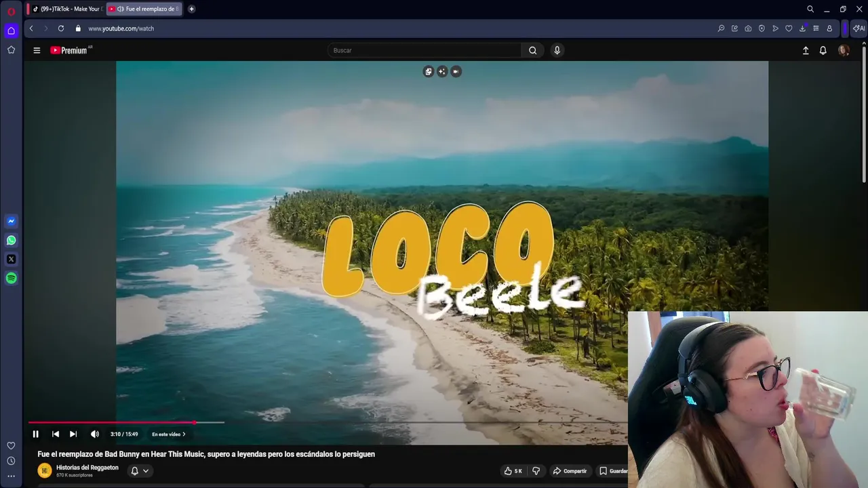Open sidebar three-dots setup menu
The width and height of the screenshot is (868, 488).
point(11,476)
